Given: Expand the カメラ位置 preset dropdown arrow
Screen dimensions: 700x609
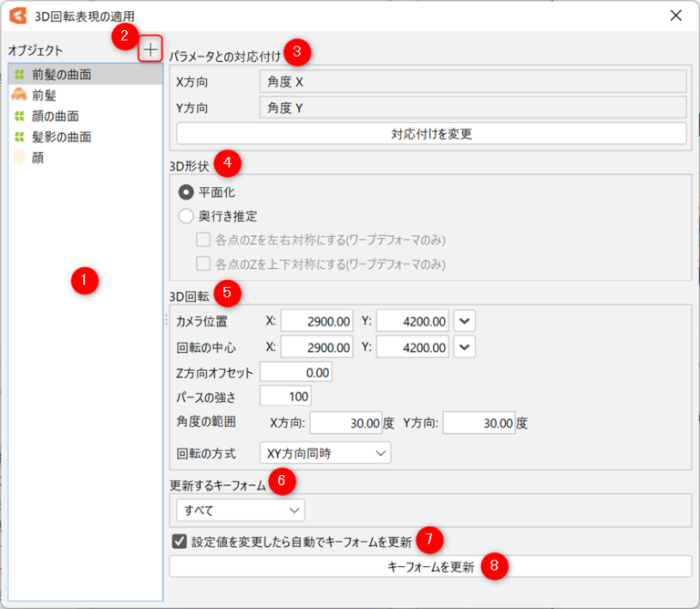Looking at the screenshot, I should [x=465, y=321].
